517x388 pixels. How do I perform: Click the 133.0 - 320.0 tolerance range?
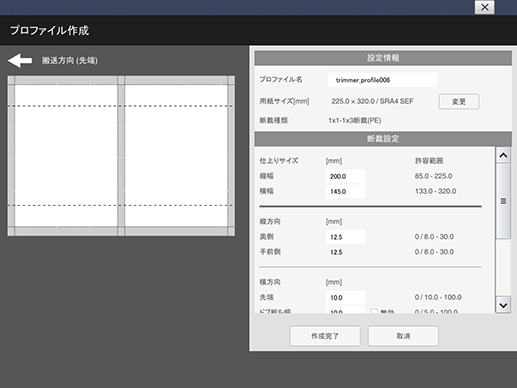point(435,191)
